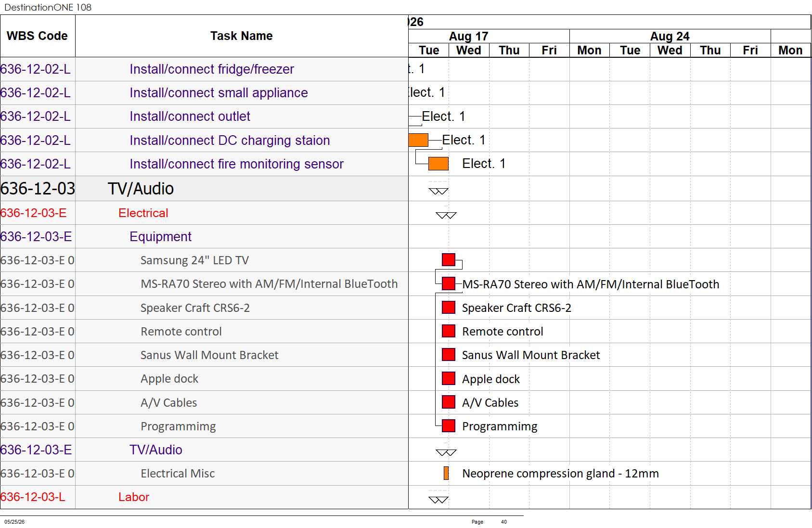Select the red Electrical summary task
812x528 pixels.
143,213
